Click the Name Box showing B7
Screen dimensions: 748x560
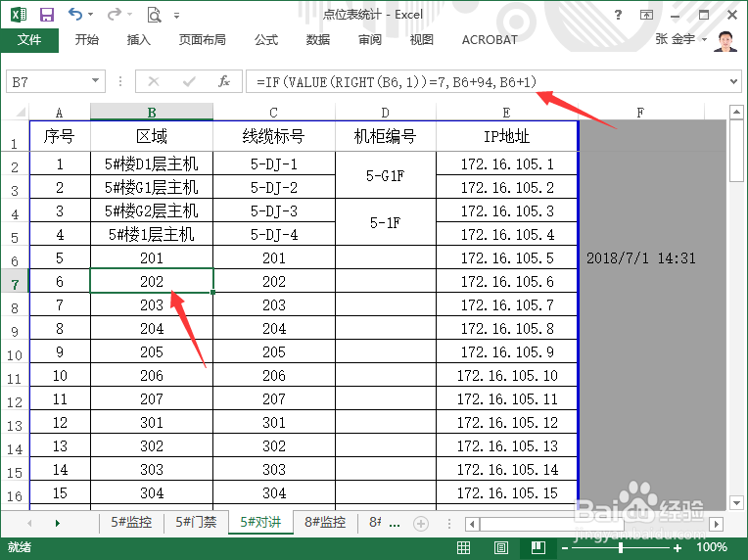(49, 82)
